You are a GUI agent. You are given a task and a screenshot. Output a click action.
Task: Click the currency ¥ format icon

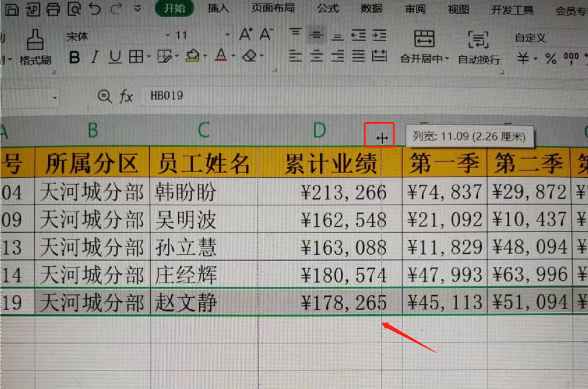[523, 58]
